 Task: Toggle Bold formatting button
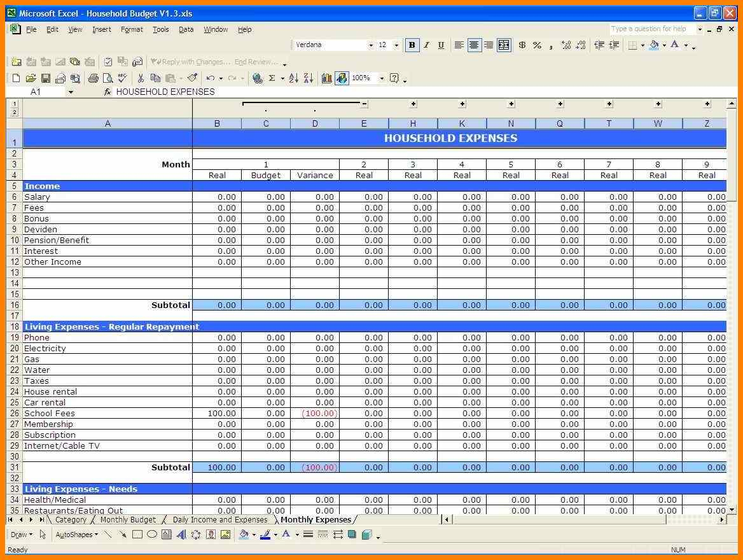tap(412, 45)
